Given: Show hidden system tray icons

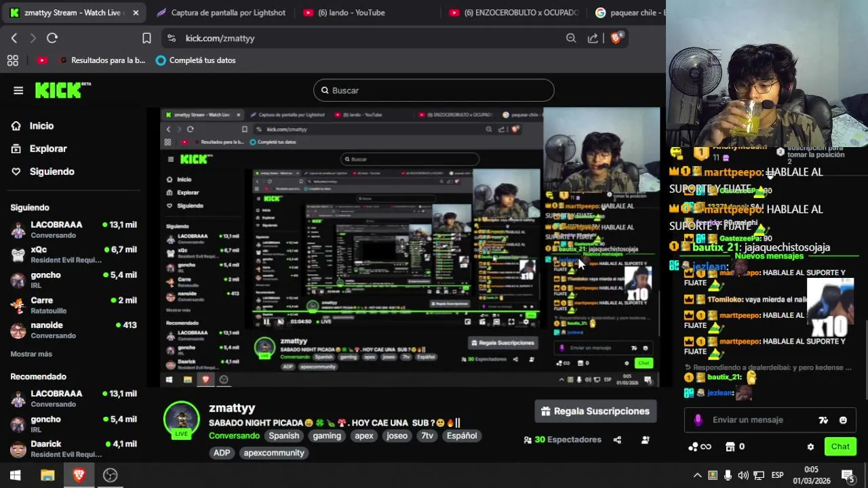Looking at the screenshot, I should pos(697,475).
